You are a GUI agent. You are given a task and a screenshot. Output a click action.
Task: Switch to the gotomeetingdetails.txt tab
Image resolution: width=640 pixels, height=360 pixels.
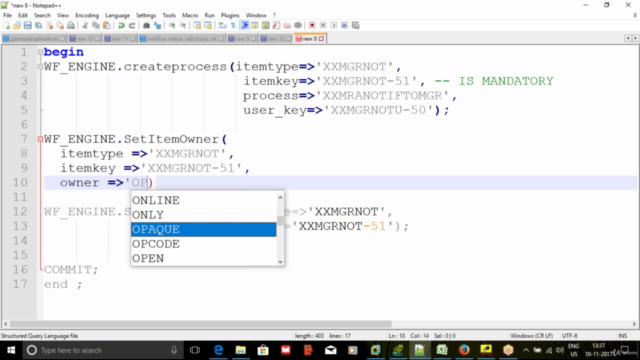pos(33,39)
